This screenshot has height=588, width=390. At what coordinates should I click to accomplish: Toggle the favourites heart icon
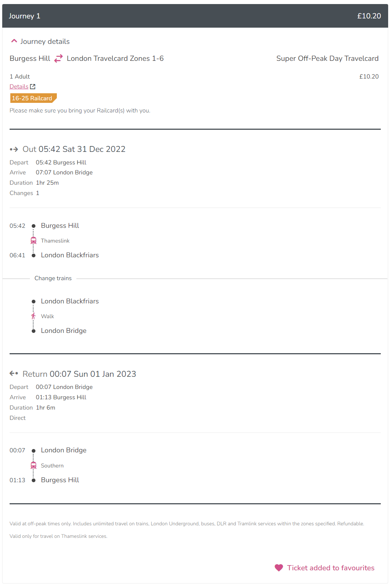(x=279, y=568)
